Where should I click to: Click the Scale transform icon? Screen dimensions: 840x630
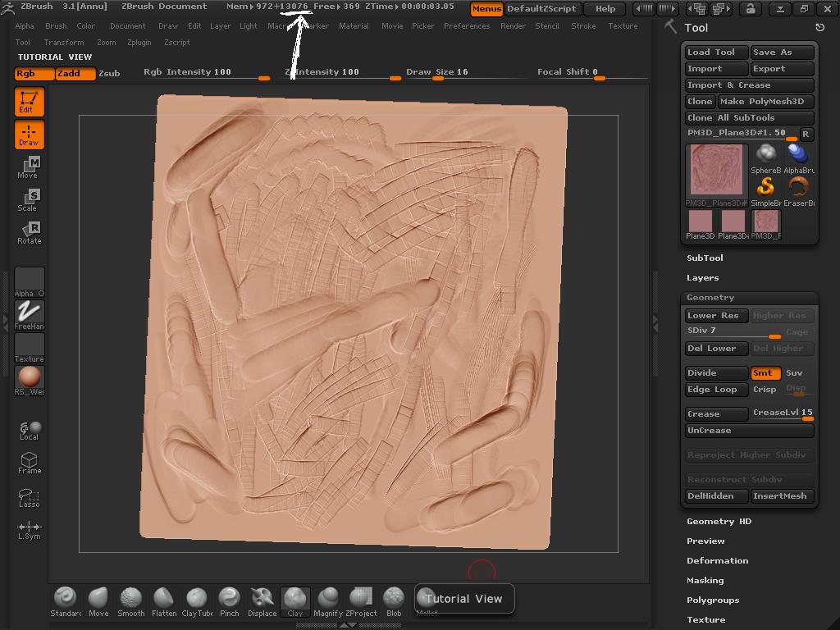click(x=29, y=200)
